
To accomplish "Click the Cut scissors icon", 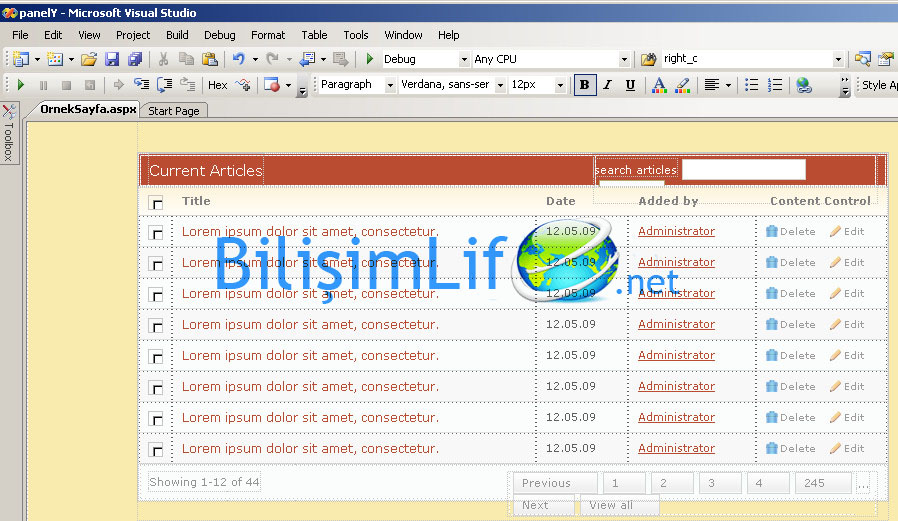I will 163,59.
